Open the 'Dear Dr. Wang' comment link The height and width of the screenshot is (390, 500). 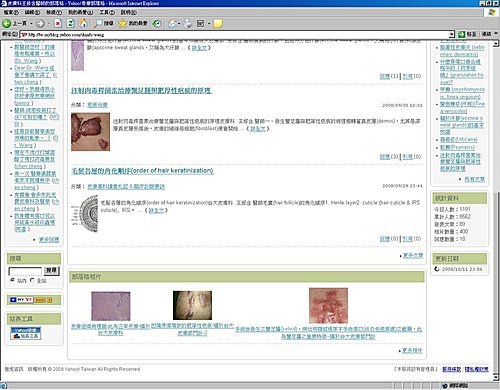click(x=35, y=75)
